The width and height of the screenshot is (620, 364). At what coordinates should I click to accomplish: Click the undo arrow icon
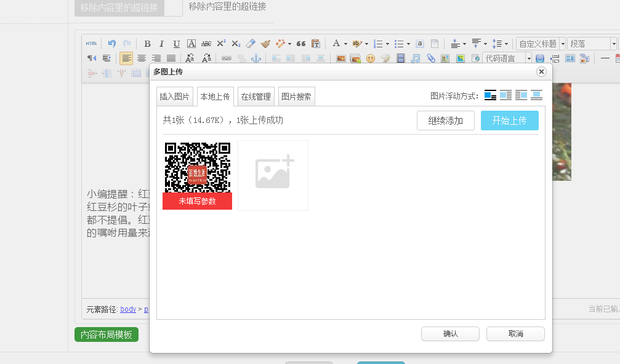[112, 44]
